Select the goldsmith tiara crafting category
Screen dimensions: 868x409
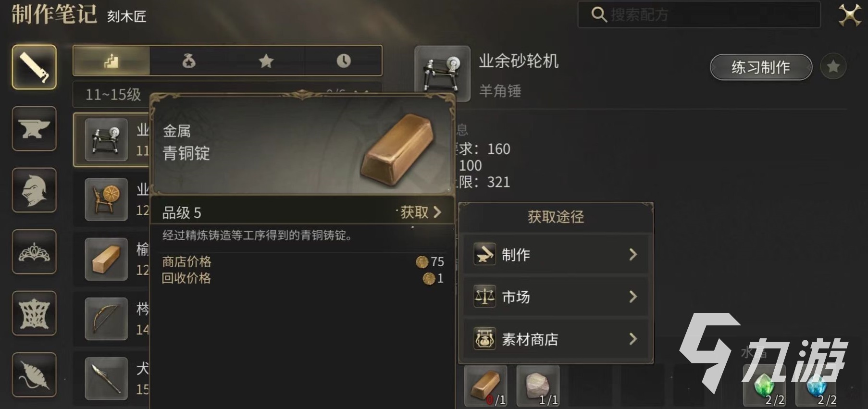(34, 251)
